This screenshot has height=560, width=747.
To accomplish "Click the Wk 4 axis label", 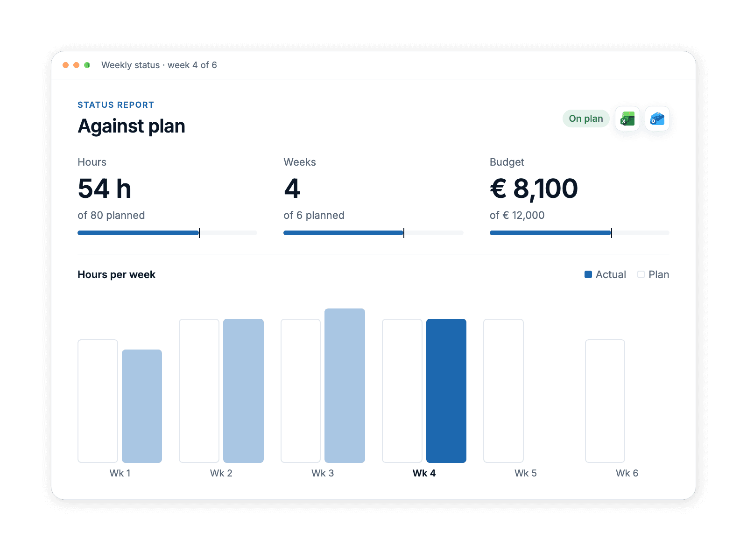I will tap(424, 473).
